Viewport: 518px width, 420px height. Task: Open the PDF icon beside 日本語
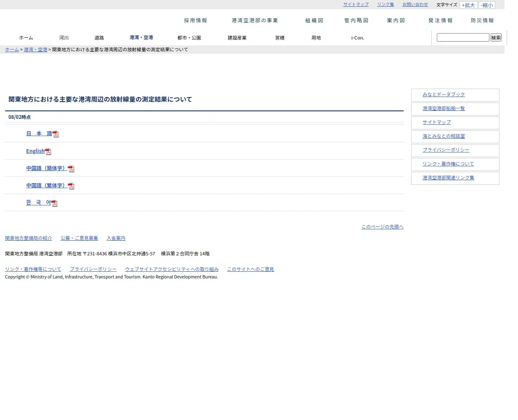55,134
